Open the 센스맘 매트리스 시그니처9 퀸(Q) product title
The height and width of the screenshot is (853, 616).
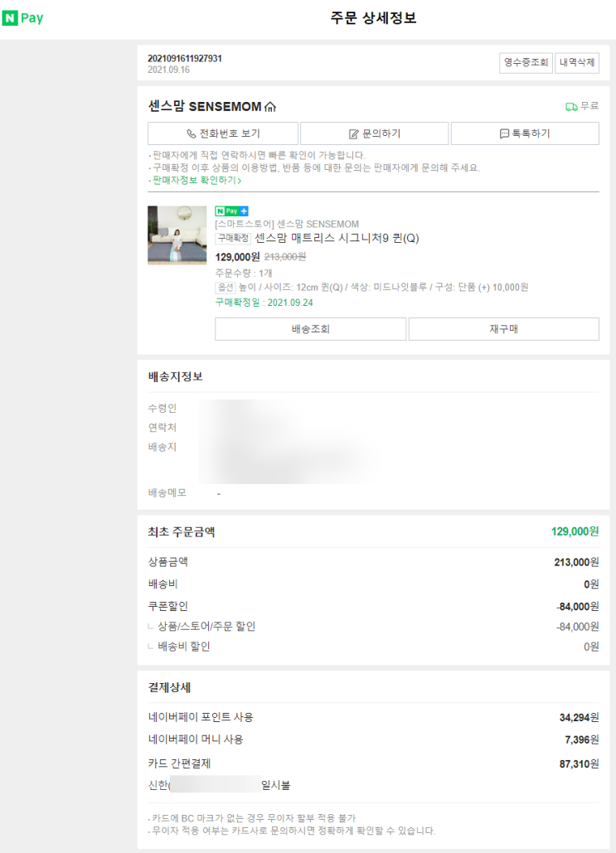click(x=337, y=239)
